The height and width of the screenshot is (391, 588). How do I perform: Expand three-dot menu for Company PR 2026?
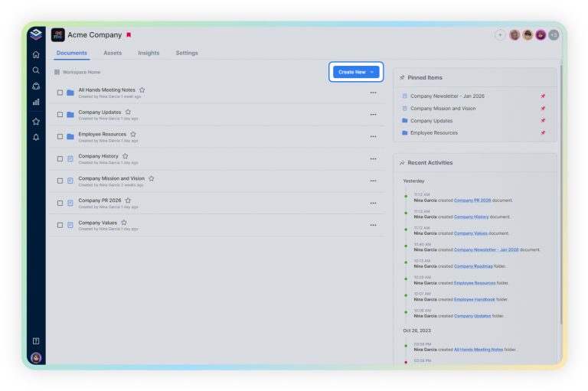click(x=373, y=203)
